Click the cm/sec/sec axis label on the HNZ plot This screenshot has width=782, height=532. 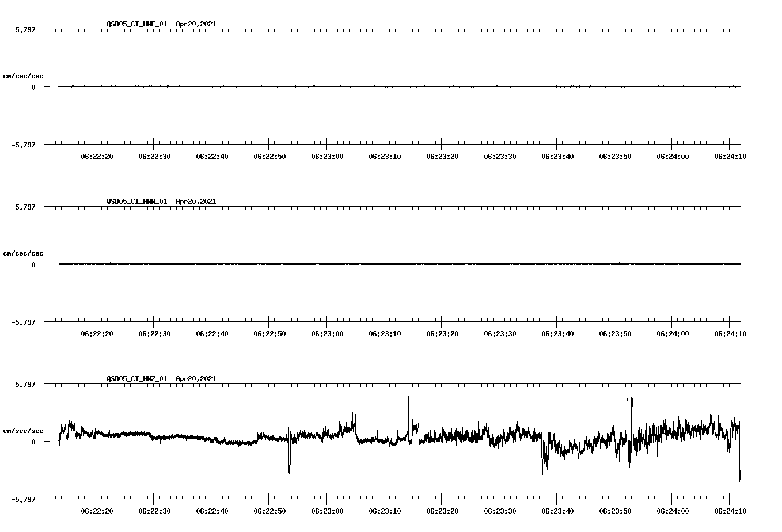point(22,430)
